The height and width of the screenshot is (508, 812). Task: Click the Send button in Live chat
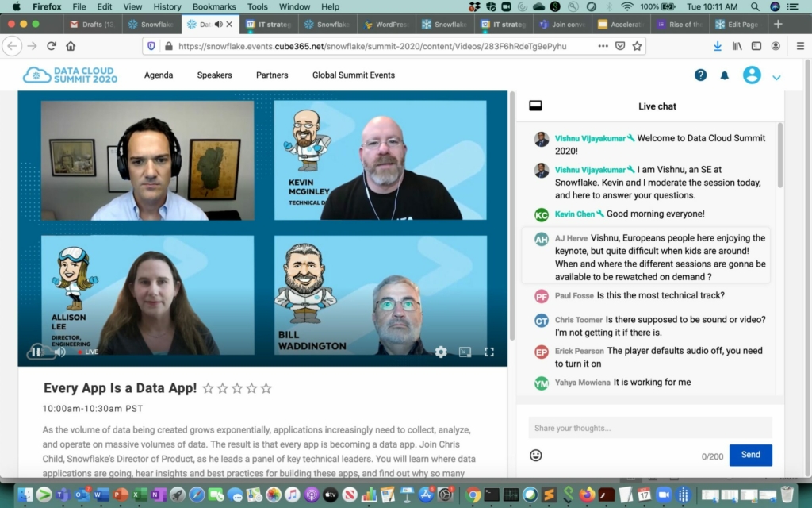750,455
